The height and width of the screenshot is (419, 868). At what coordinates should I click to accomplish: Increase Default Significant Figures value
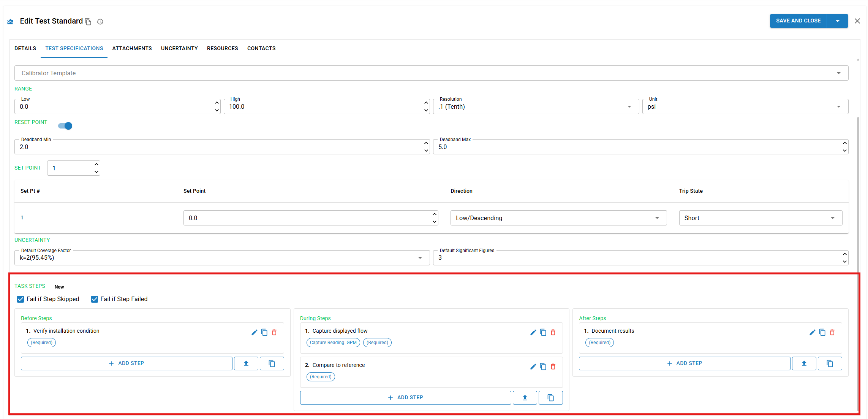tap(845, 254)
